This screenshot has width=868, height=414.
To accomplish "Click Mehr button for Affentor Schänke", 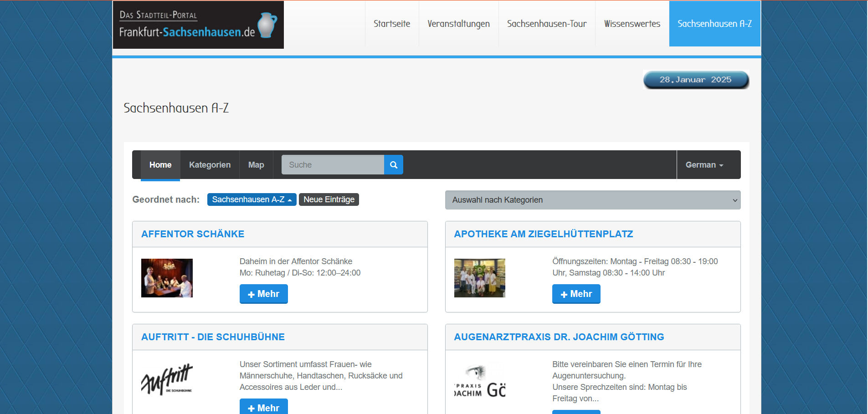I will 264,294.
